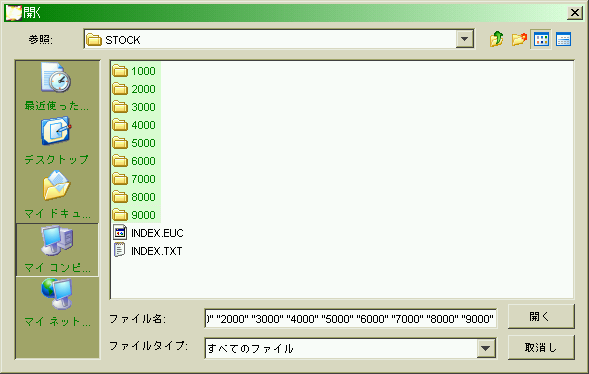Click in the ファイル名 filename field

pyautogui.click(x=351, y=319)
